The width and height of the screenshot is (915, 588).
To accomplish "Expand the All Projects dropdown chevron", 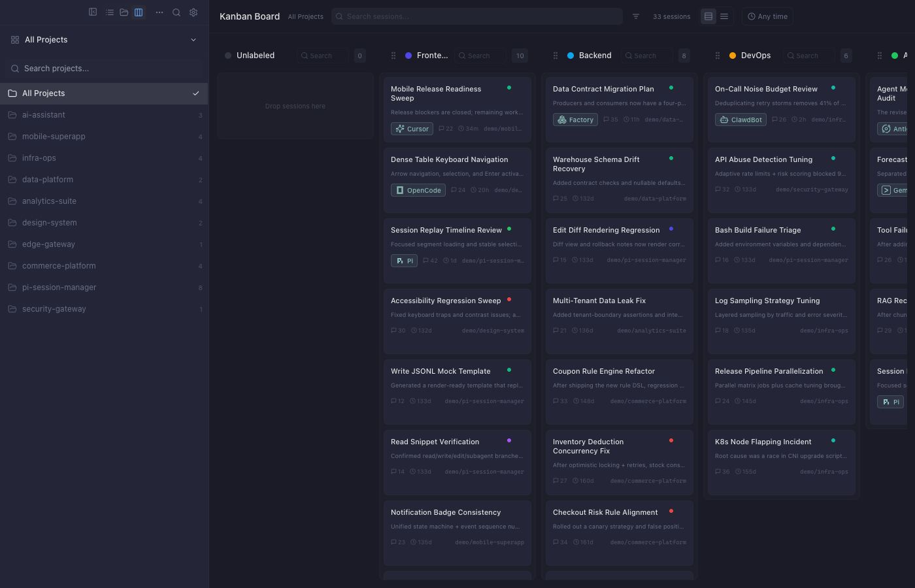I will 193,40.
